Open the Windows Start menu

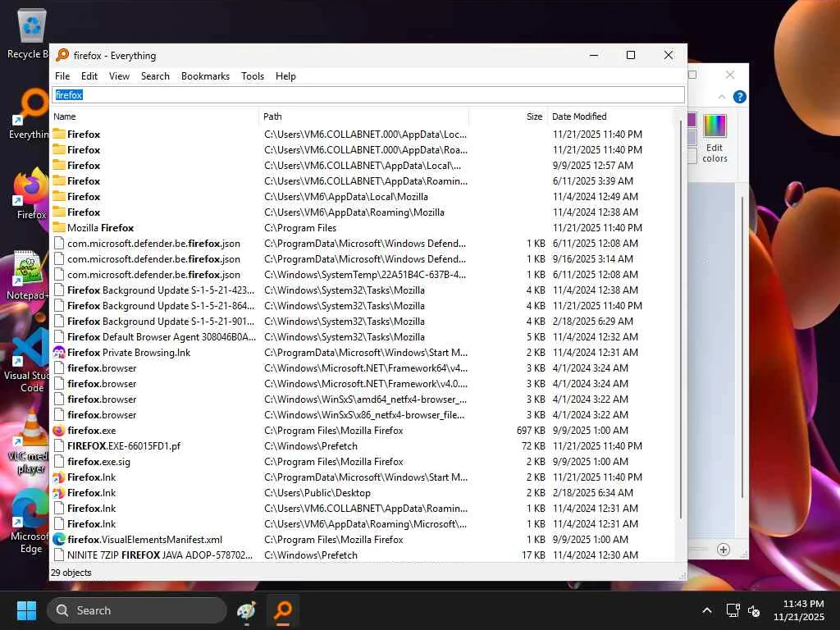pos(26,610)
